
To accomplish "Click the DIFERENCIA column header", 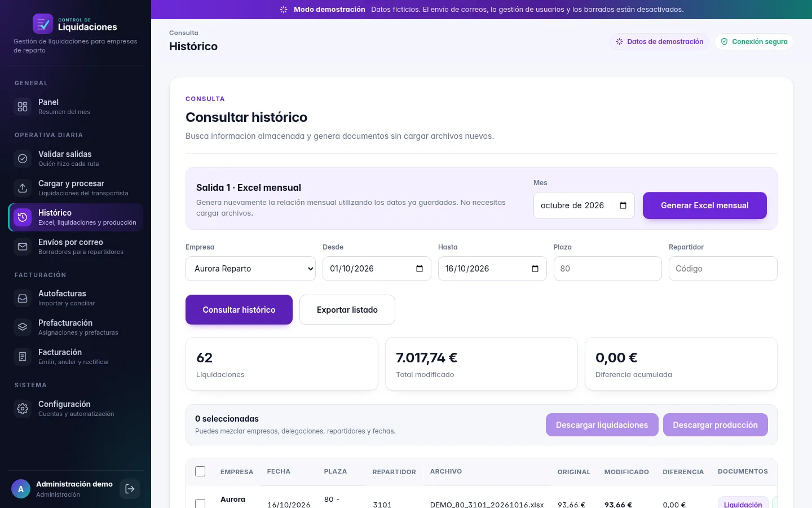I will 683,472.
